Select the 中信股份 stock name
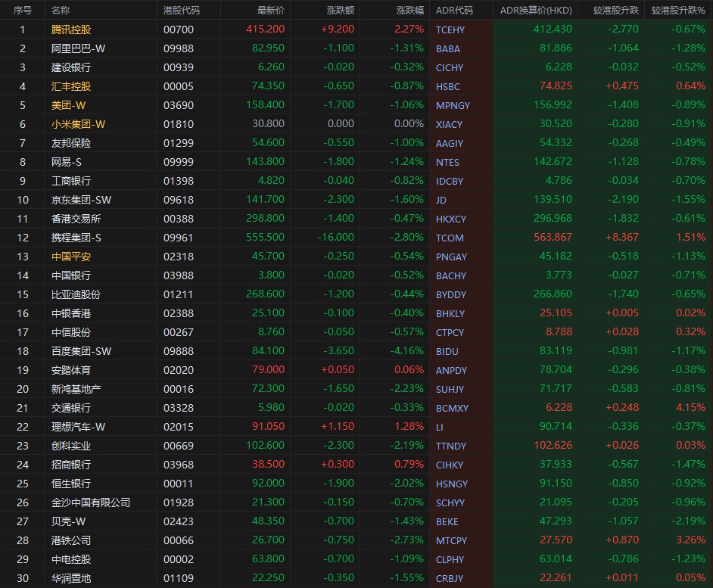 click(71, 332)
